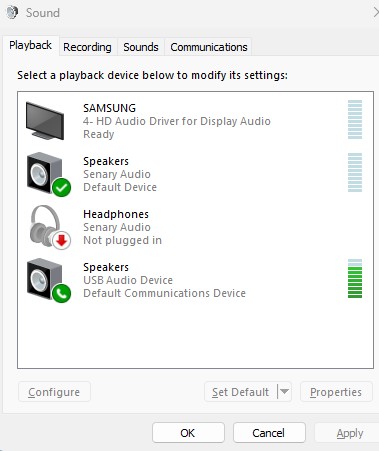
Task: Click the Senary Audio Speakers level meter
Action: [x=355, y=172]
